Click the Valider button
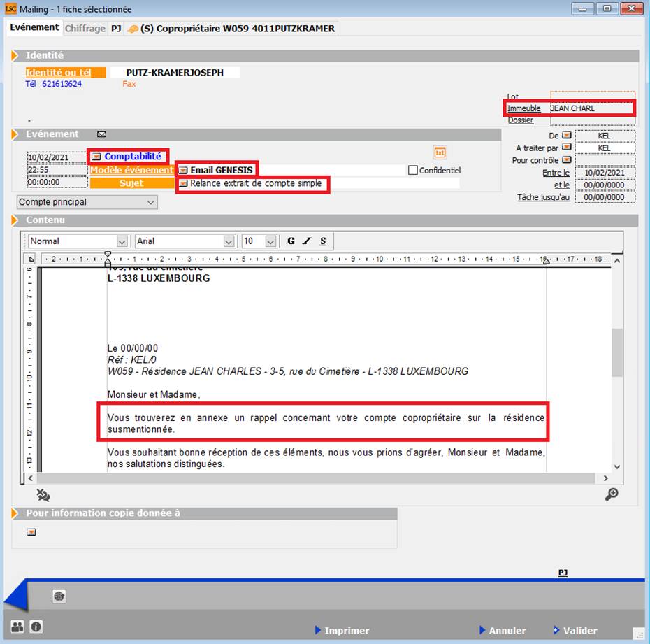Screen dimensions: 650x644 pyautogui.click(x=575, y=630)
